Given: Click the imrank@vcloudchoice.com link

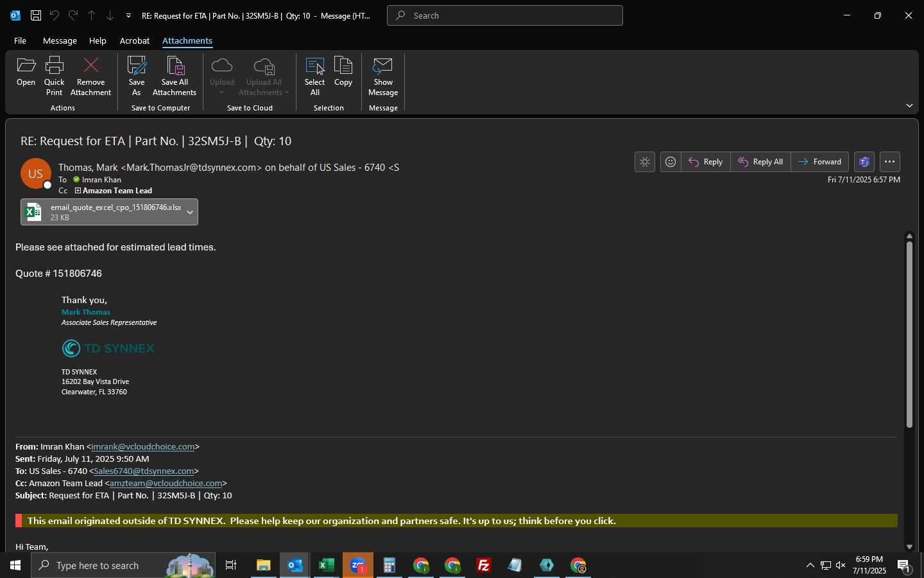Looking at the screenshot, I should pyautogui.click(x=143, y=446).
